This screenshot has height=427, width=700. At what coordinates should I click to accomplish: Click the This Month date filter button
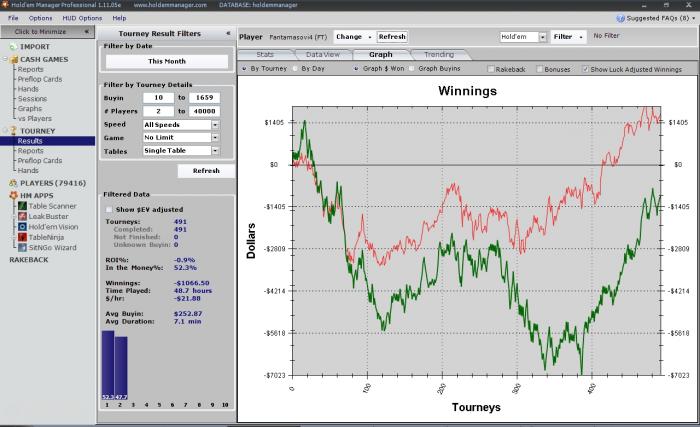[x=167, y=61]
